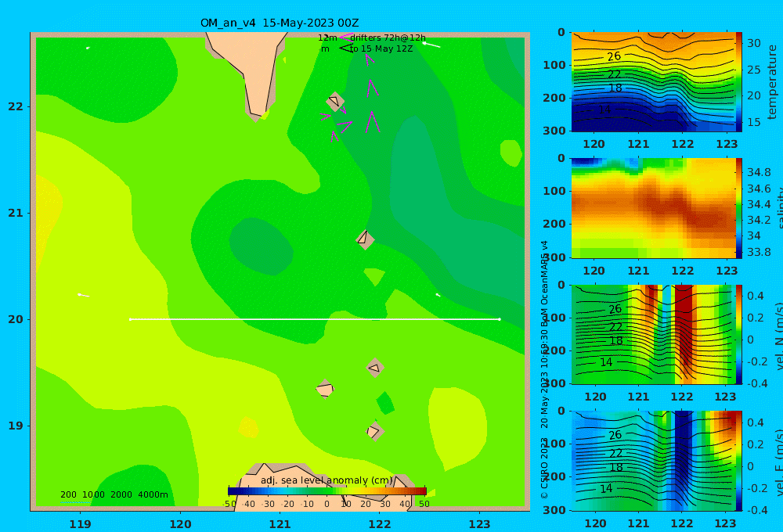Click the 'temperature' axis label
The height and width of the screenshot is (532, 783).
pos(772,82)
